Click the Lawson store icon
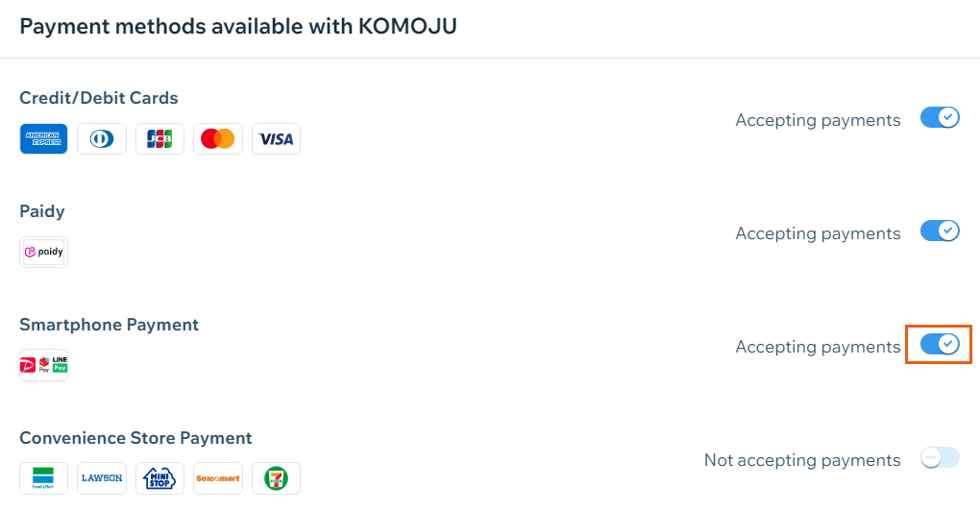980x512 pixels. click(x=102, y=478)
